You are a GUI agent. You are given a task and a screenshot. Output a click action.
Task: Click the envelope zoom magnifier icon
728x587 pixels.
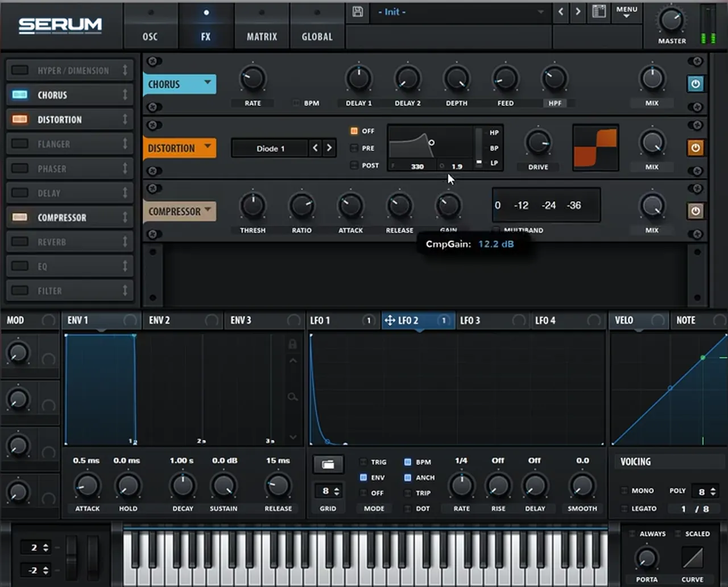[292, 397]
